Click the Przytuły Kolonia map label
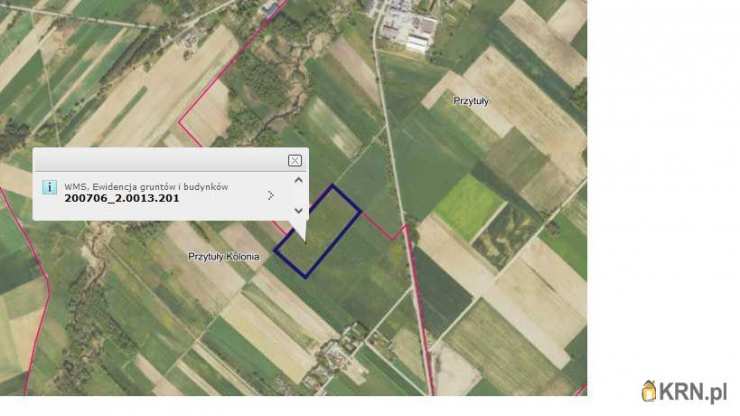Screen dimensions: 740x416 (224, 256)
